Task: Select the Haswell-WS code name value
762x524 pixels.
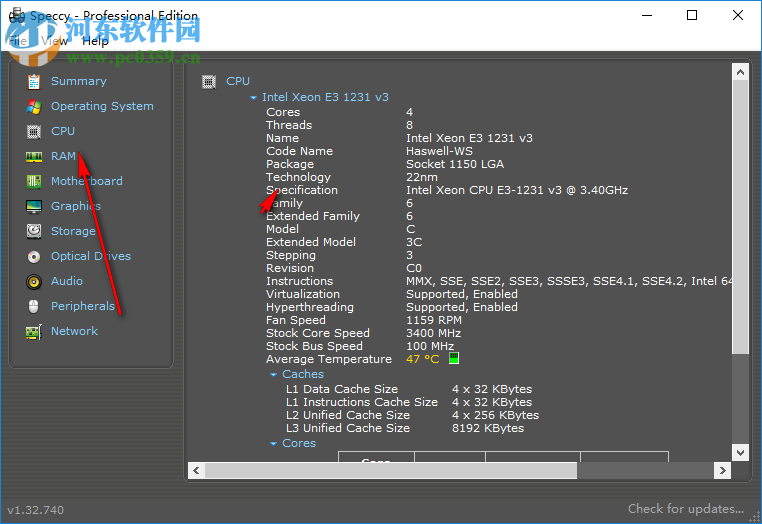Action: point(439,151)
